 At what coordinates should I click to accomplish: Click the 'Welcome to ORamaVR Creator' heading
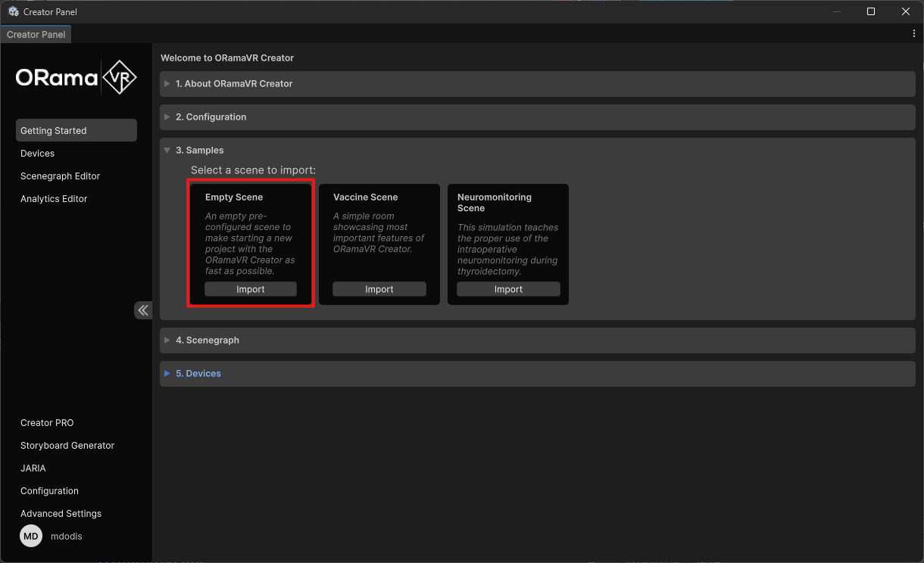point(227,58)
